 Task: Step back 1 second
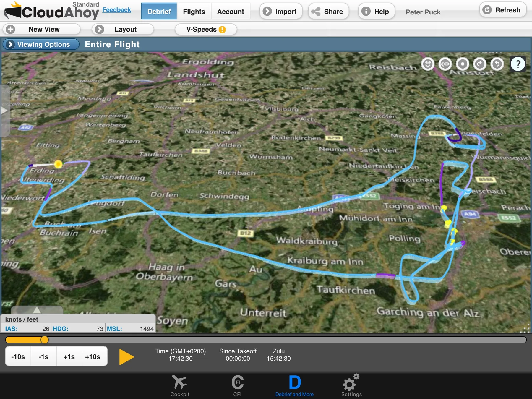point(43,356)
